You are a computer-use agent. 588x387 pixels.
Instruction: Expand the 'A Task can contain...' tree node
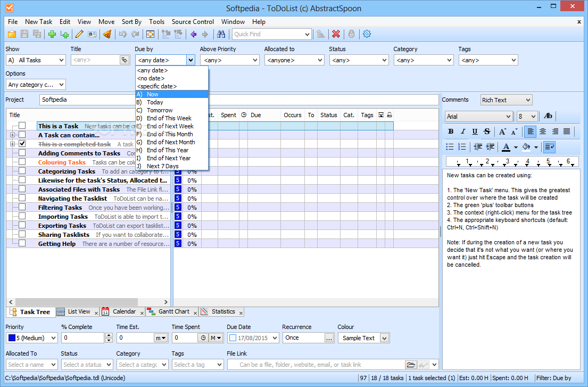point(12,135)
